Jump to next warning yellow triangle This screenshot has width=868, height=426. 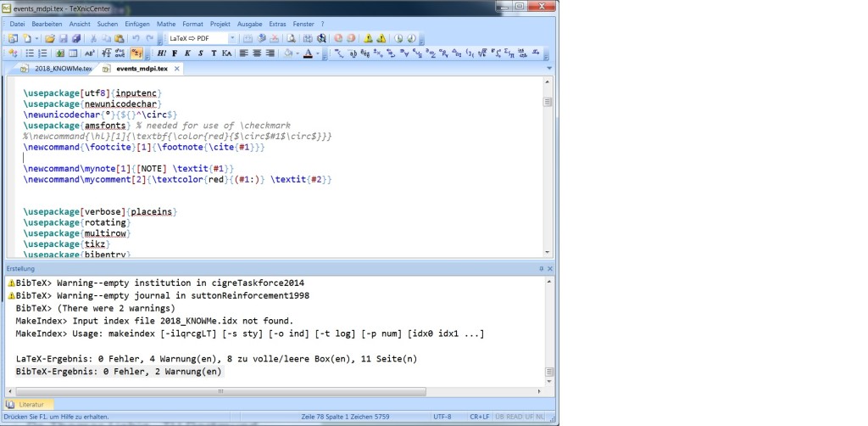coord(368,38)
